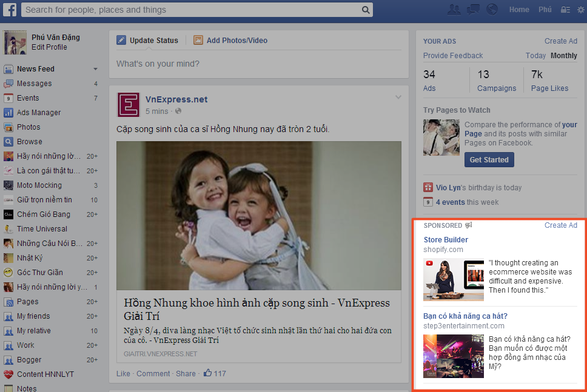This screenshot has height=392, width=587.
Task: Click the Facebook logo icon
Action: [10, 10]
